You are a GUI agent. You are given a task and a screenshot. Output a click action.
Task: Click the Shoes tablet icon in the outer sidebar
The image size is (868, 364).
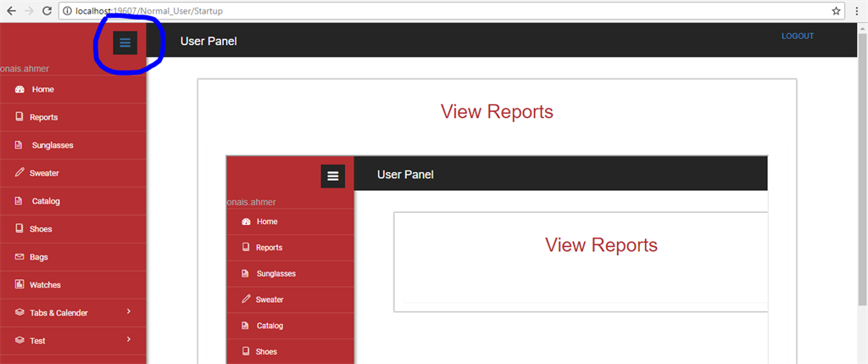click(19, 228)
